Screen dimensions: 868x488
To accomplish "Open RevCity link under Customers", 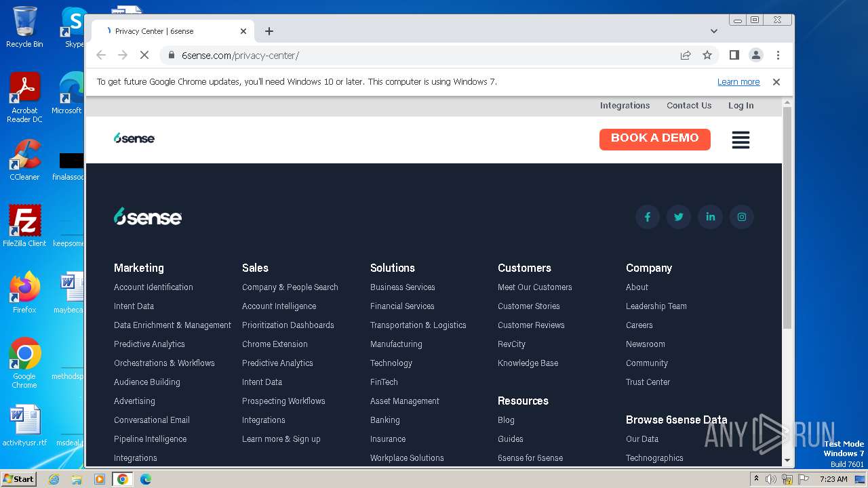I will pyautogui.click(x=511, y=344).
